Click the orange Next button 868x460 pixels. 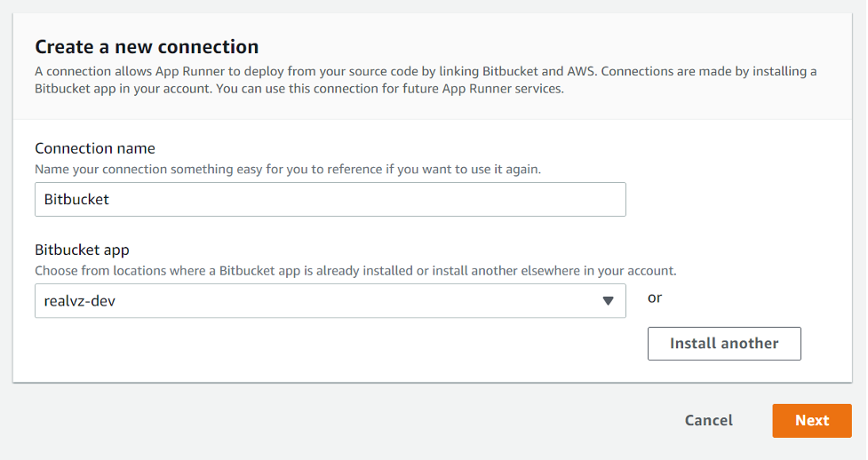click(812, 421)
